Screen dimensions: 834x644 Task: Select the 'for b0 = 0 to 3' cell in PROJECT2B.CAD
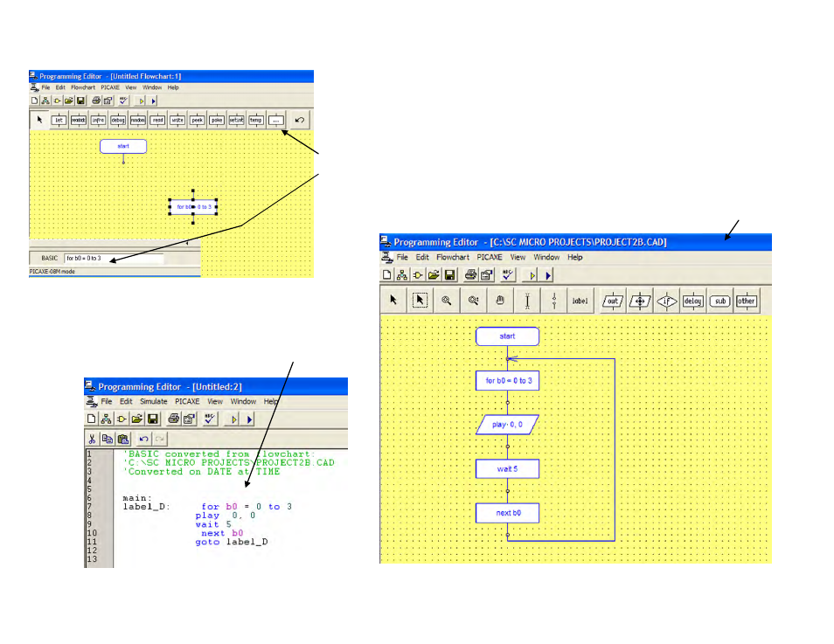(x=507, y=381)
